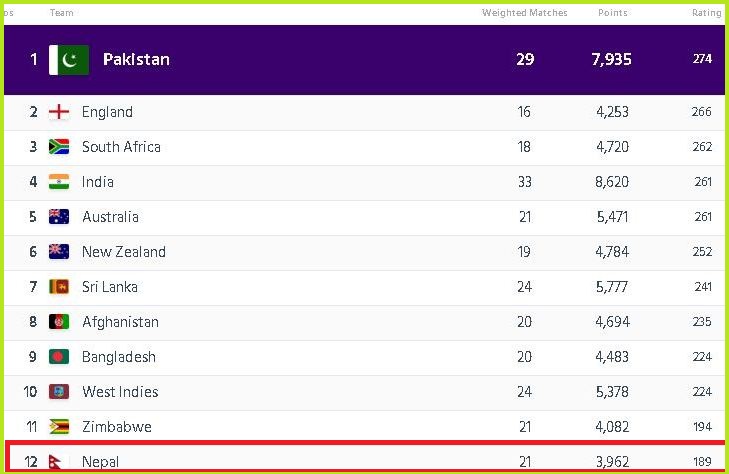Click the South Africa flag icon

[59, 147]
